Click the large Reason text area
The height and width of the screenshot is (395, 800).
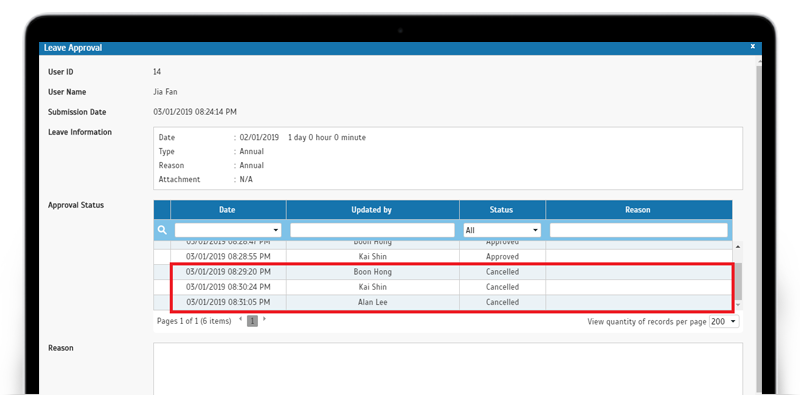(x=448, y=368)
